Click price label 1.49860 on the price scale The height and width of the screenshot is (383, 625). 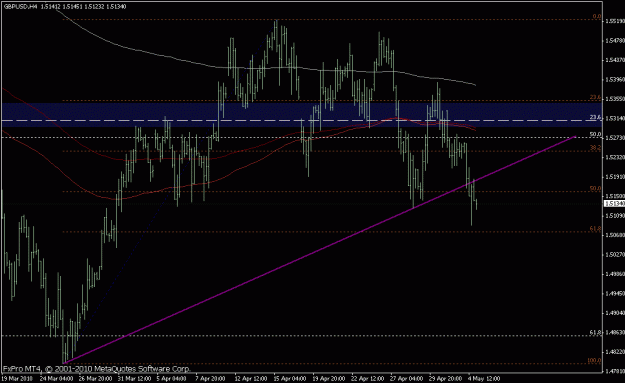615,274
